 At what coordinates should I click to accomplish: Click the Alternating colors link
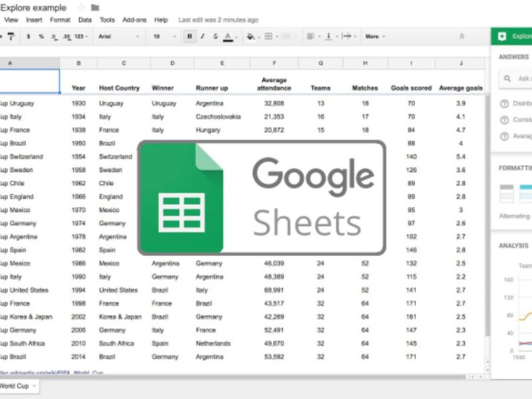tap(515, 215)
